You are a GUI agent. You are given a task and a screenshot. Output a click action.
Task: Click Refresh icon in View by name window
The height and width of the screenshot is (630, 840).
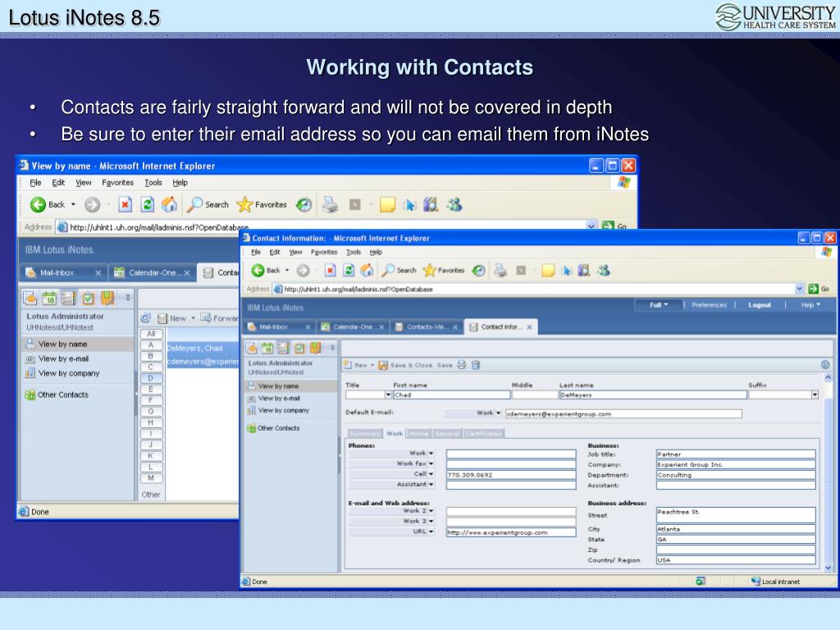tap(148, 204)
